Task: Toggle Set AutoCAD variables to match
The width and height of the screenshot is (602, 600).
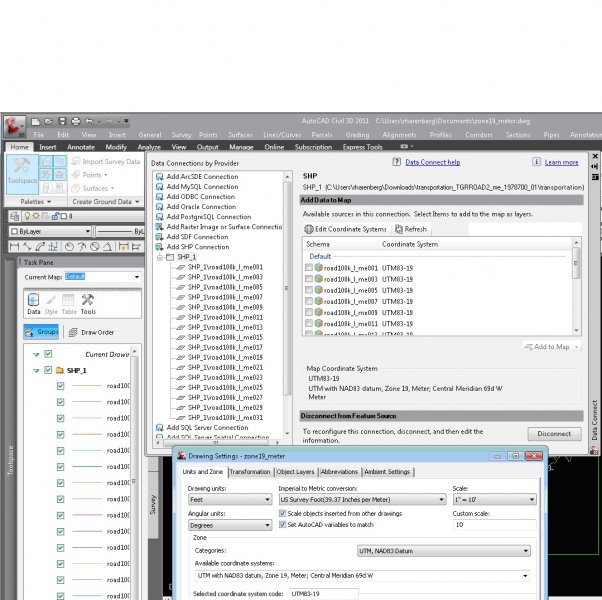Action: coord(283,524)
